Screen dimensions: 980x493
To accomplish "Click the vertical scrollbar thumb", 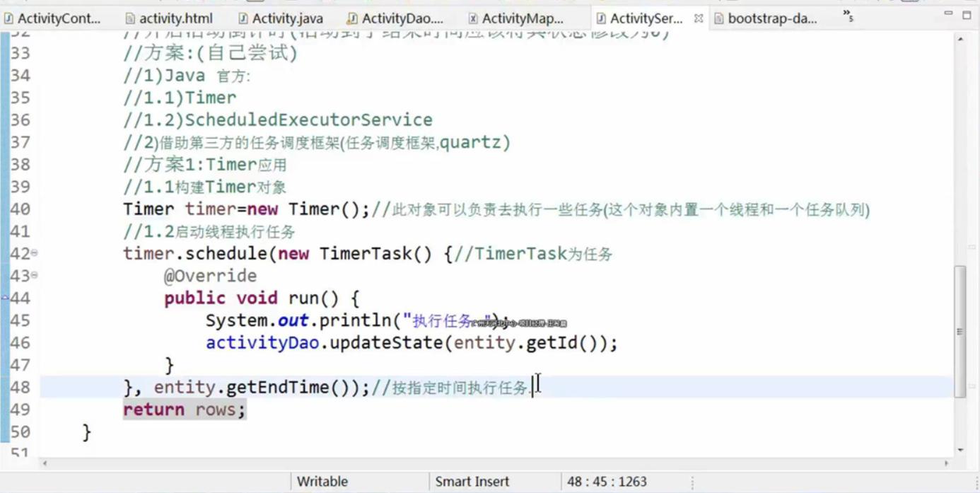I will point(960,331).
